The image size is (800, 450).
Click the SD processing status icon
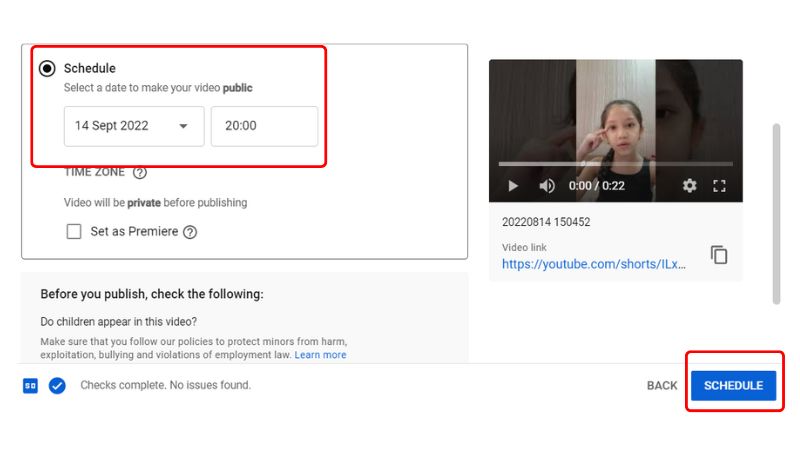[30, 386]
